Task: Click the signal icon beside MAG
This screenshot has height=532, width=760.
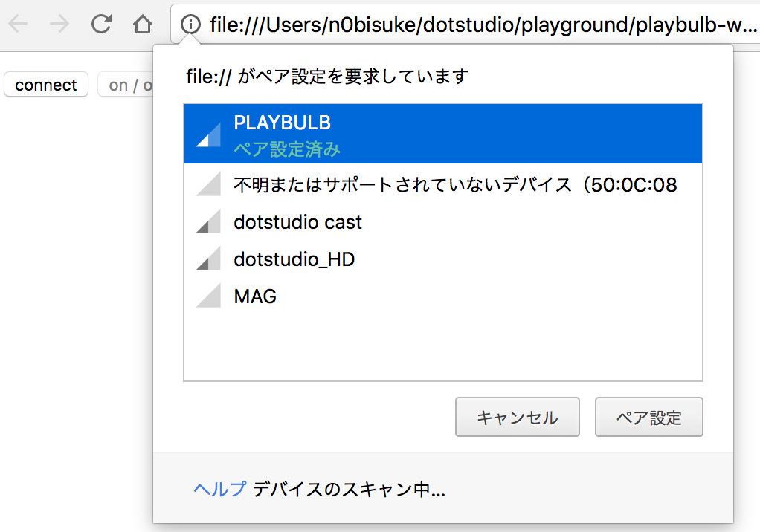Action: click(208, 296)
